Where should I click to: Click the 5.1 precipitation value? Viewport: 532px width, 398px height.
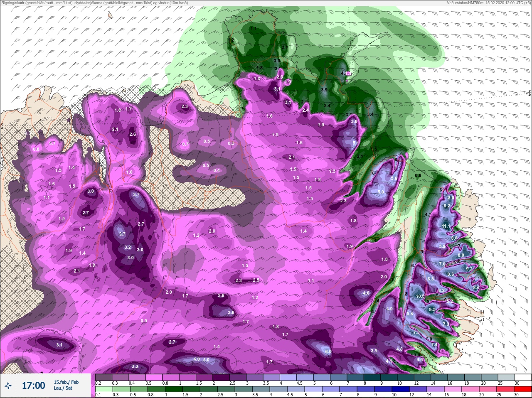[x=355, y=143]
